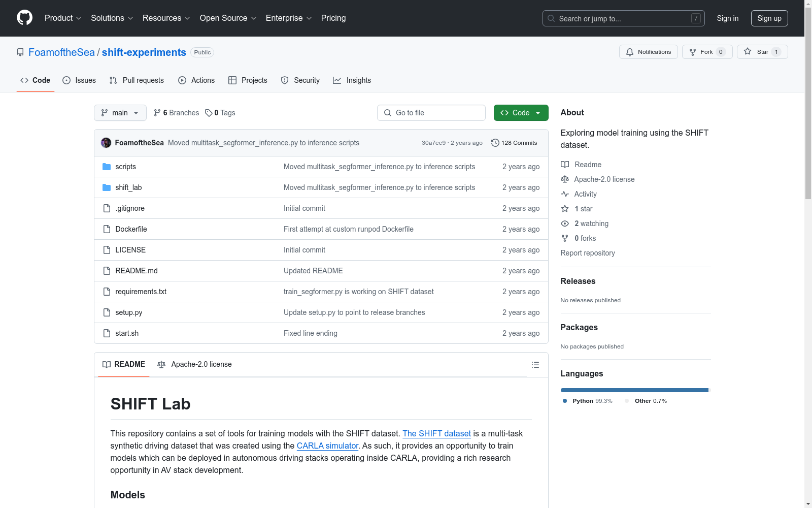
Task: Click the branches icon showing 6 Branches
Action: [x=157, y=113]
